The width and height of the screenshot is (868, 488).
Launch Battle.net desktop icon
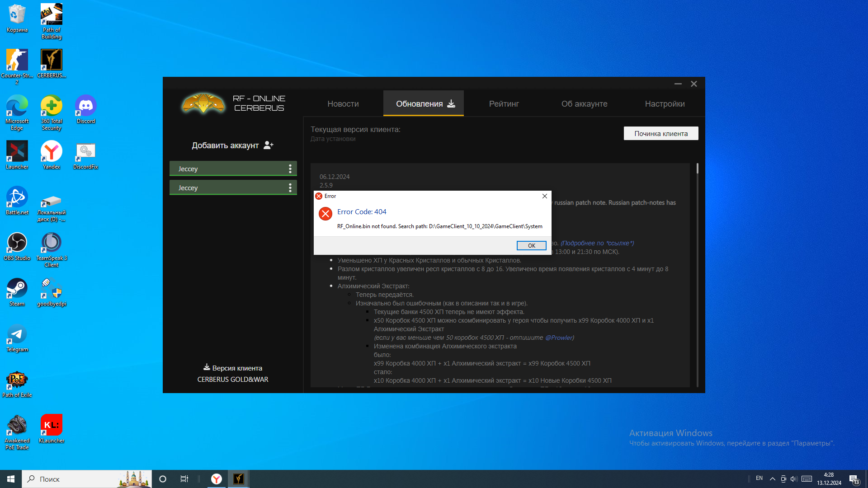(17, 201)
